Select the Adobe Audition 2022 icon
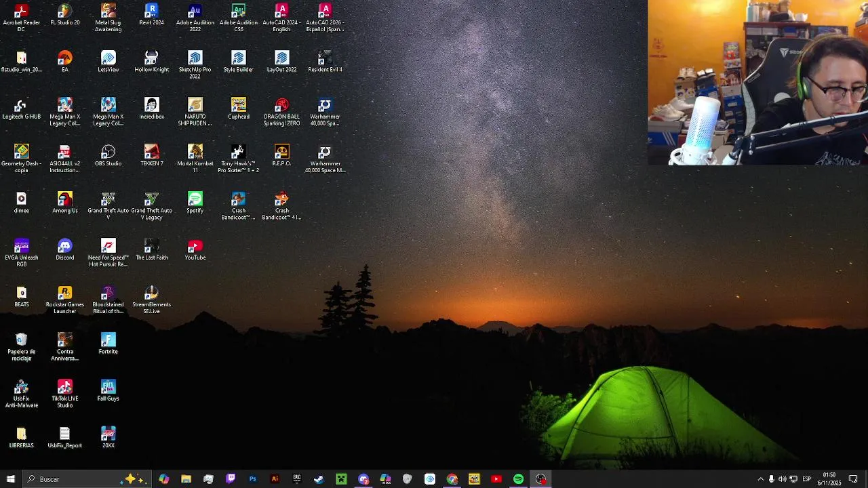This screenshot has height=488, width=868. click(x=195, y=18)
